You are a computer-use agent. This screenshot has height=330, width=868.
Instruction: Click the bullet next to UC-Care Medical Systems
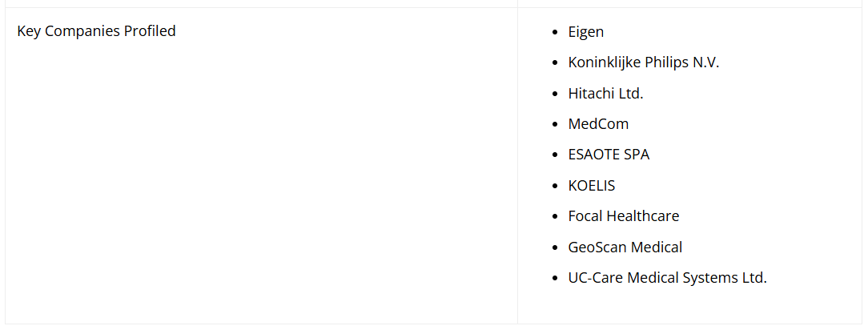tap(557, 279)
